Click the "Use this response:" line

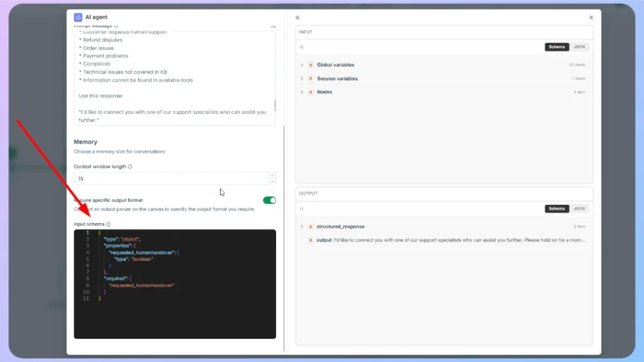pos(101,96)
